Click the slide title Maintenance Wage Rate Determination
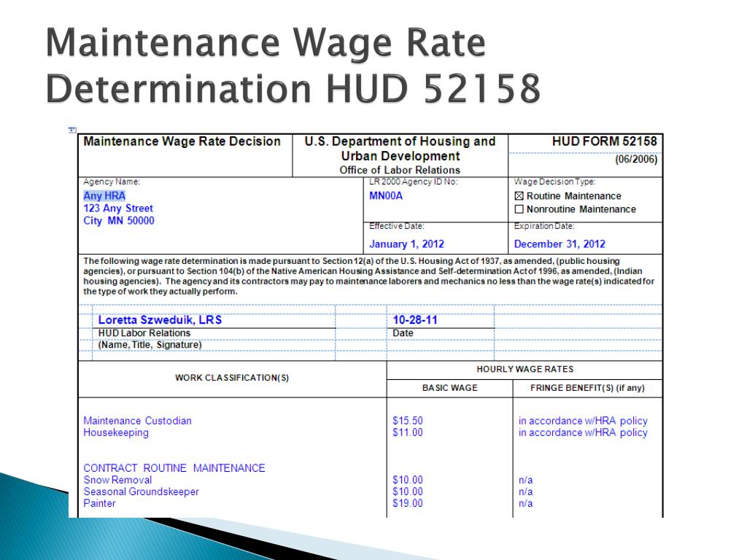The height and width of the screenshot is (560, 747). click(293, 66)
